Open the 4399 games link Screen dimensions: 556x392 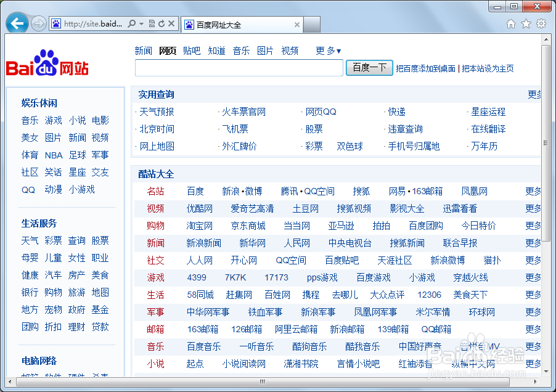click(197, 277)
